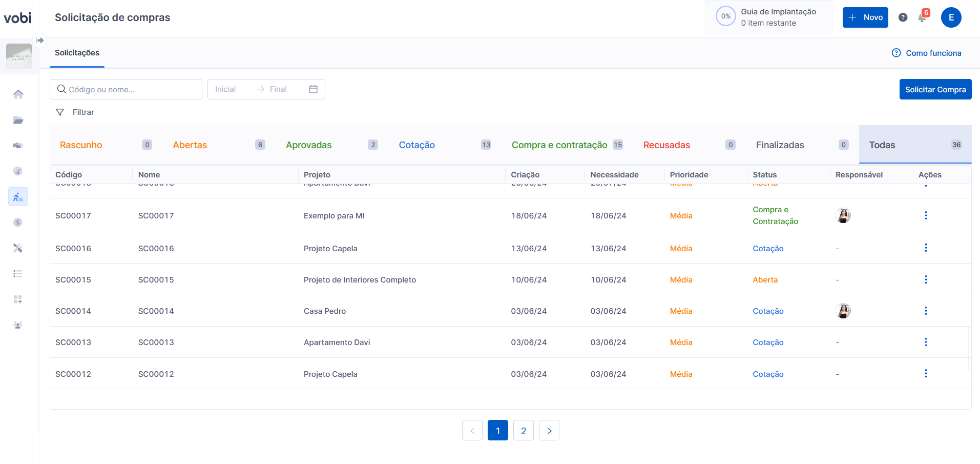Expand the sidebar with arrow button

pos(40,40)
